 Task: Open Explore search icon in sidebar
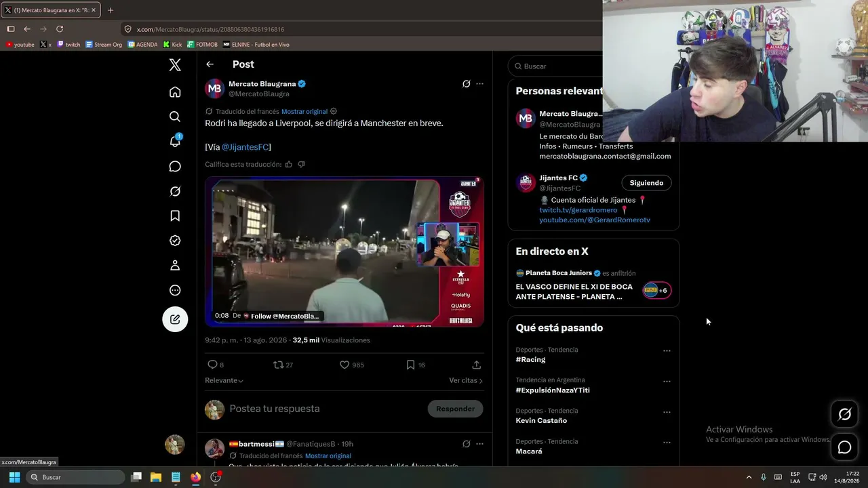175,117
